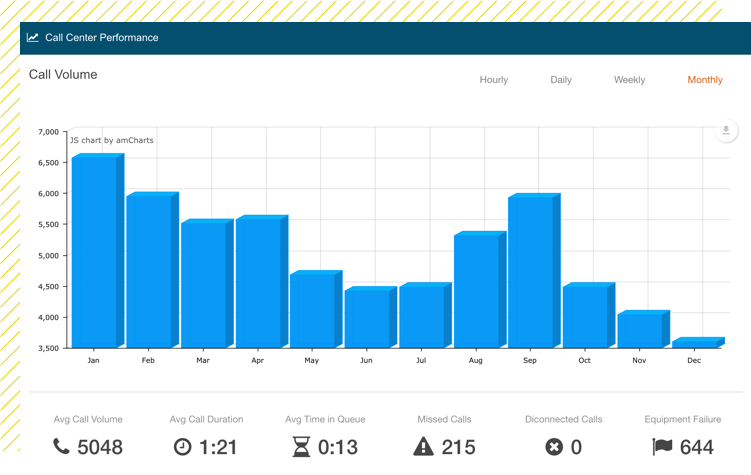Click the 'Sep' x-axis label
Image resolution: width=751 pixels, height=475 pixels.
(530, 361)
